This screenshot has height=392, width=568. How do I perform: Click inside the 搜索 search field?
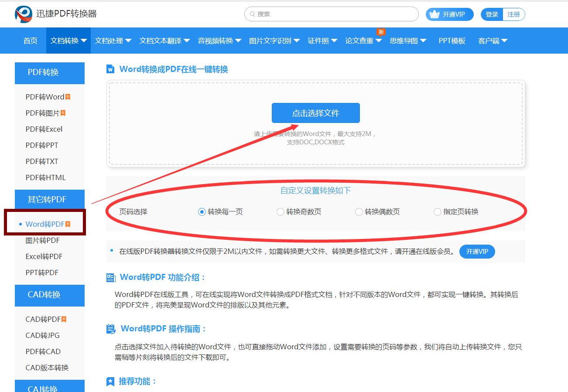(332, 14)
